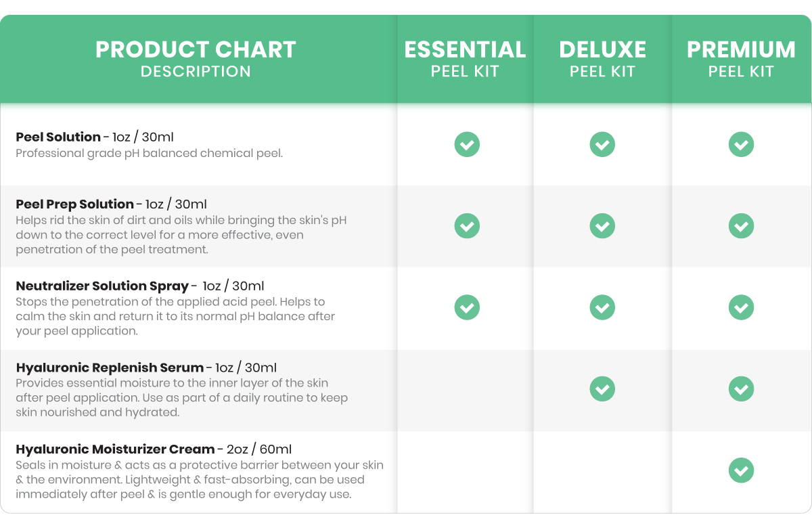Image resolution: width=812 pixels, height=528 pixels.
Task: Click Premium checkmark for Neutralizer Solution Spray
Action: tap(741, 307)
